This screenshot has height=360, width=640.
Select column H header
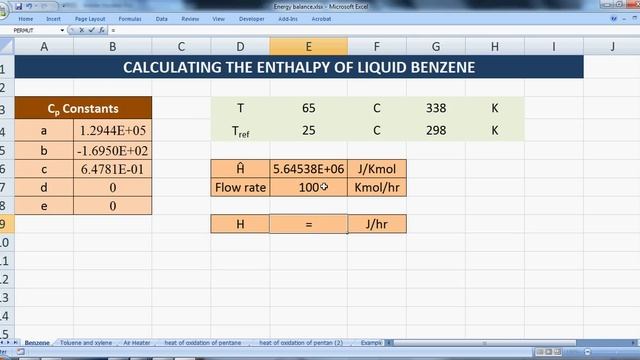click(x=495, y=47)
